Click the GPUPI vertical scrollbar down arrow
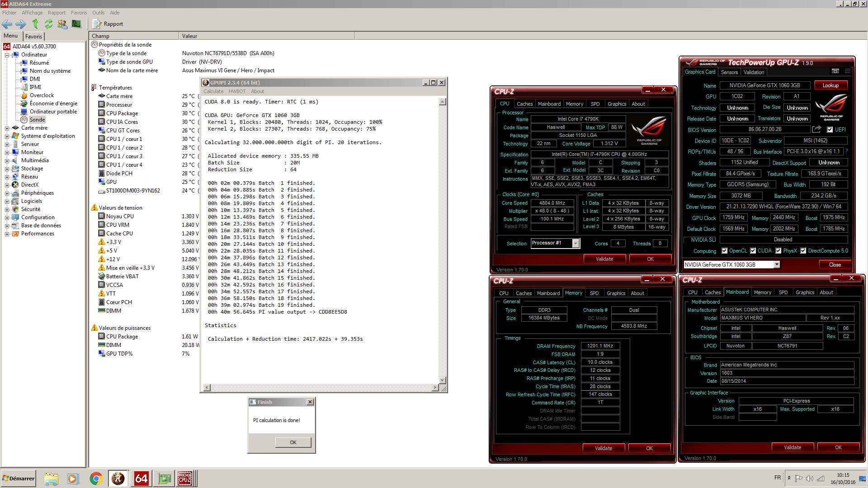The height and width of the screenshot is (488, 868). [x=443, y=380]
